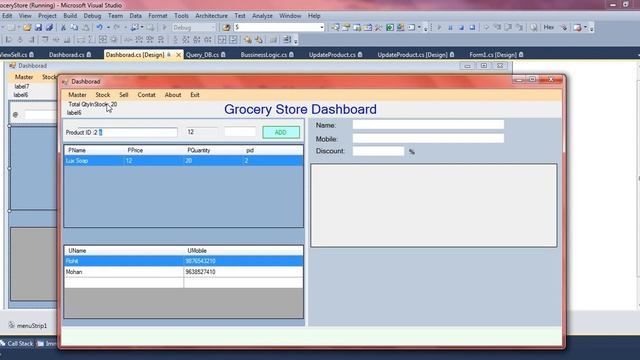Toggle Hex display in debug toolbar
640x360 pixels.
549,27
